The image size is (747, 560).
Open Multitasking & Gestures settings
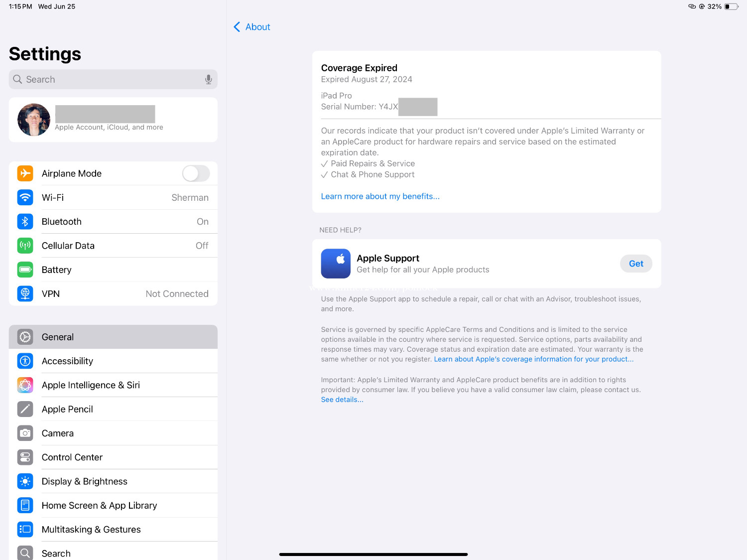tap(113, 529)
